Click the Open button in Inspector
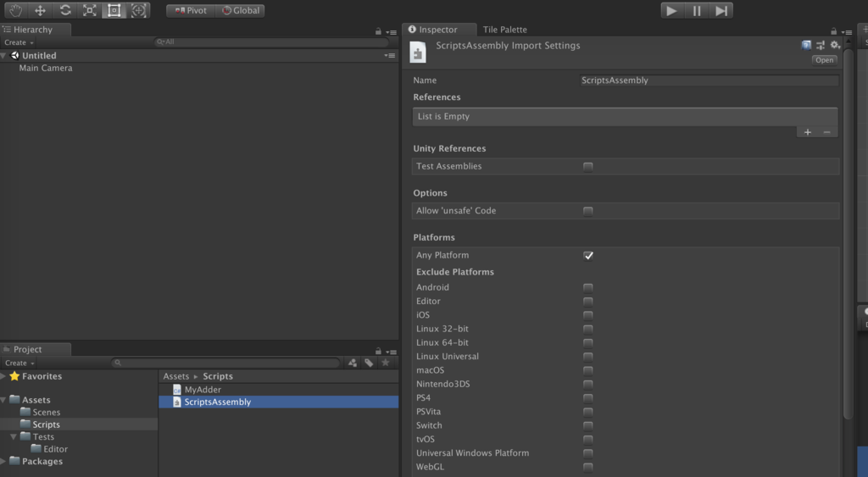The height and width of the screenshot is (477, 868). 824,60
